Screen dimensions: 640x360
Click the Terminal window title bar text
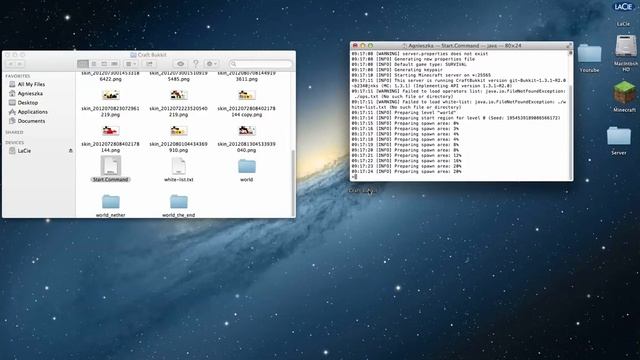[x=465, y=46]
